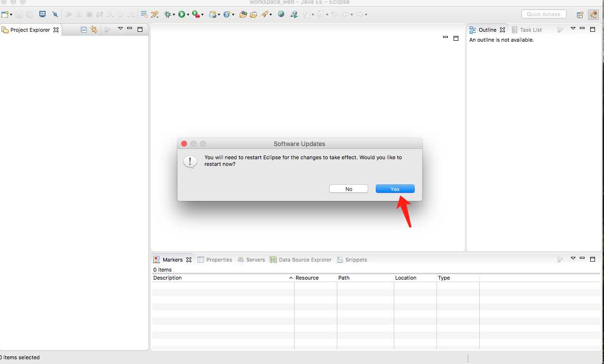Click the Skip All Breakpoints icon
The image size is (604, 364).
click(x=55, y=14)
